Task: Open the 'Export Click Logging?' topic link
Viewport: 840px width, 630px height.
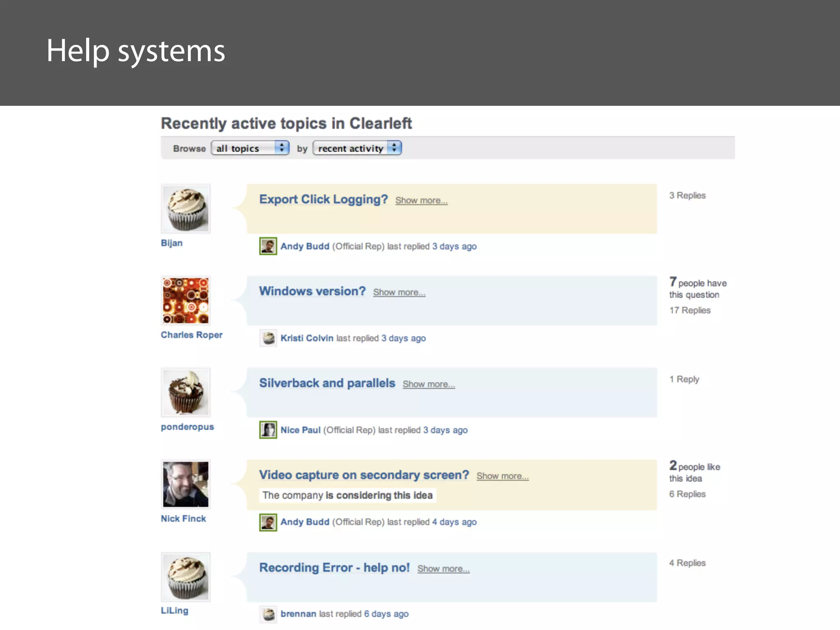Action: pyautogui.click(x=323, y=199)
